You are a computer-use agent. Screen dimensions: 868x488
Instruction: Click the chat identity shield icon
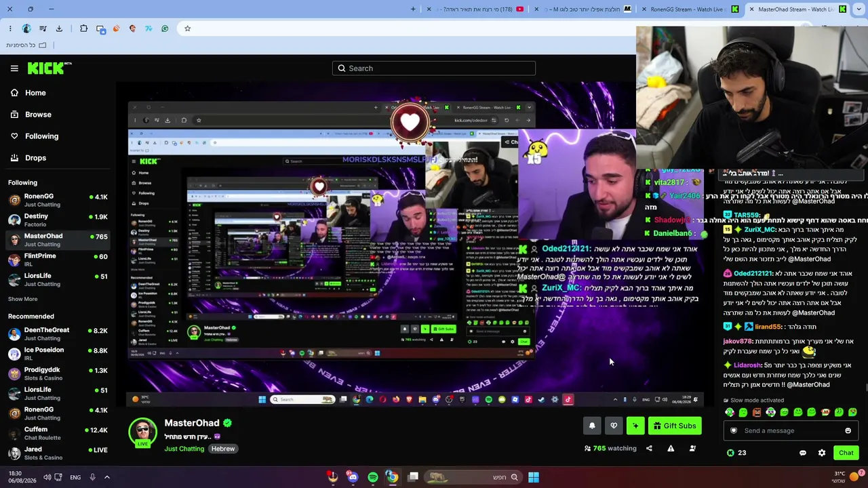pos(733,430)
